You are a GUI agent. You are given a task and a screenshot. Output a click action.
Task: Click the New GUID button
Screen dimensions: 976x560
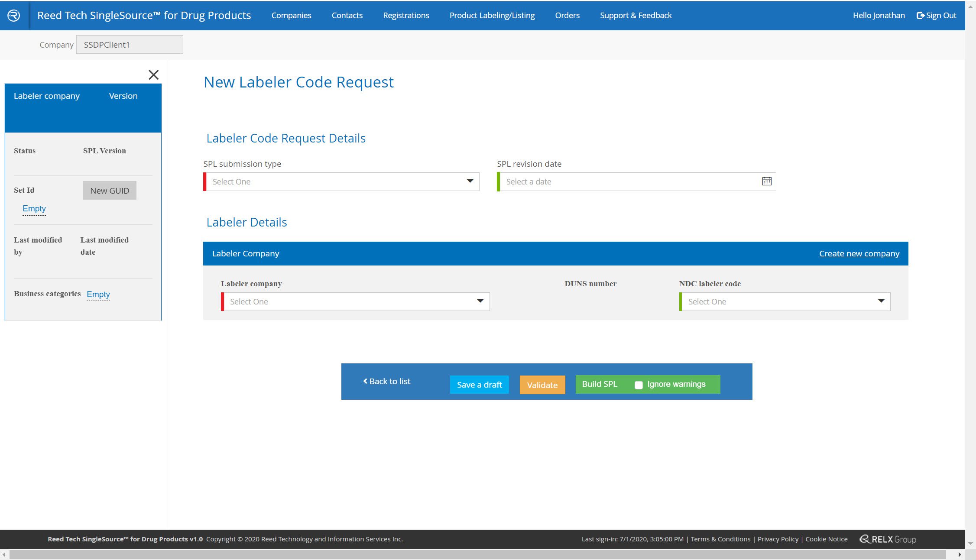[110, 191]
